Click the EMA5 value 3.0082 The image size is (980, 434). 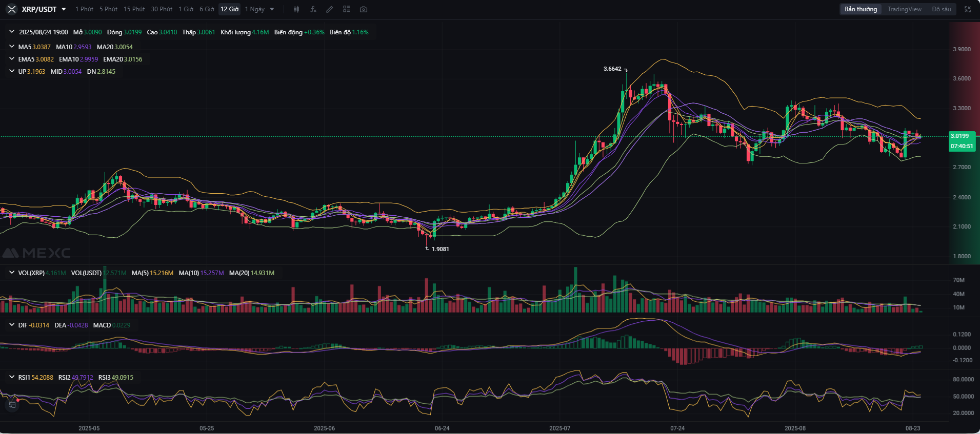(45, 59)
